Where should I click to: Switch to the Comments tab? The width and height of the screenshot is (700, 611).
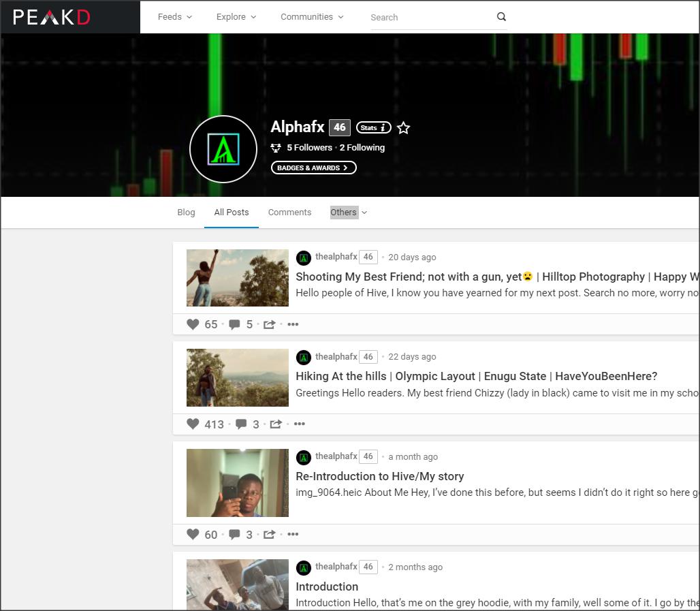click(x=289, y=212)
